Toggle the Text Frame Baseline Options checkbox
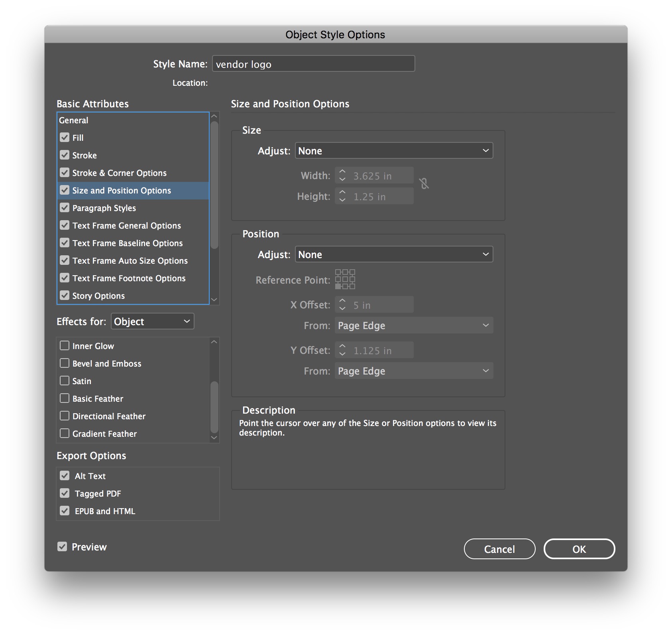672x635 pixels. point(65,243)
